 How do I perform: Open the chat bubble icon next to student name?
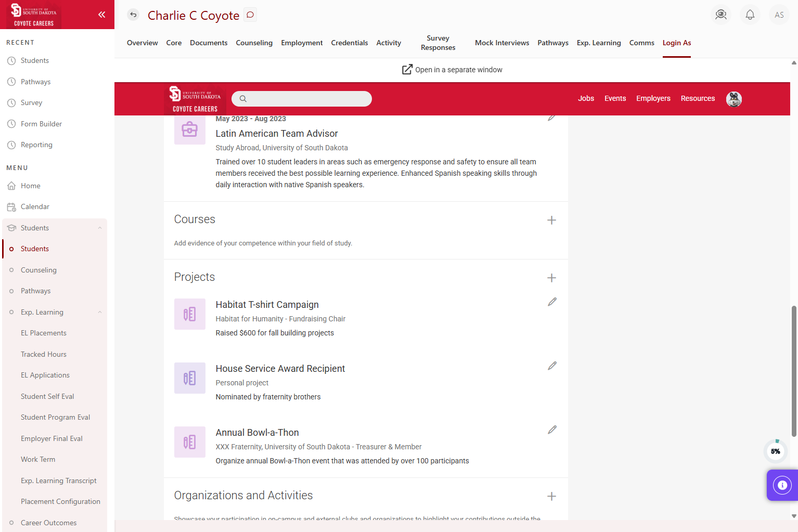[250, 15]
